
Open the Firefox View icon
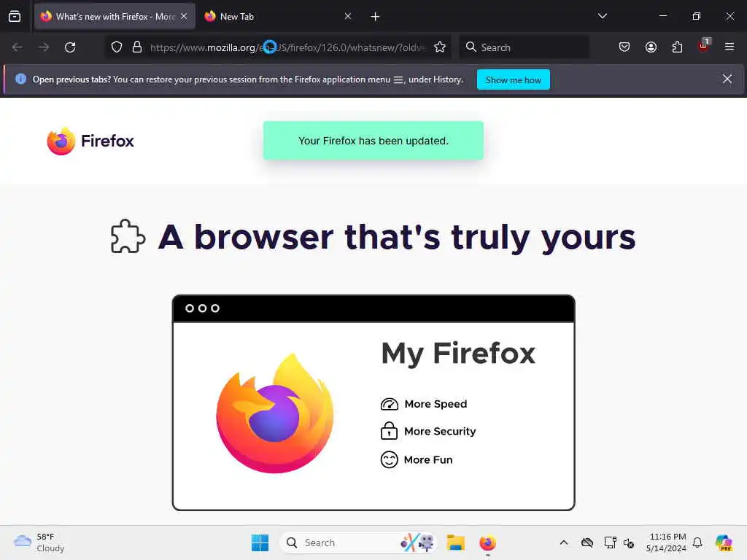[15, 16]
